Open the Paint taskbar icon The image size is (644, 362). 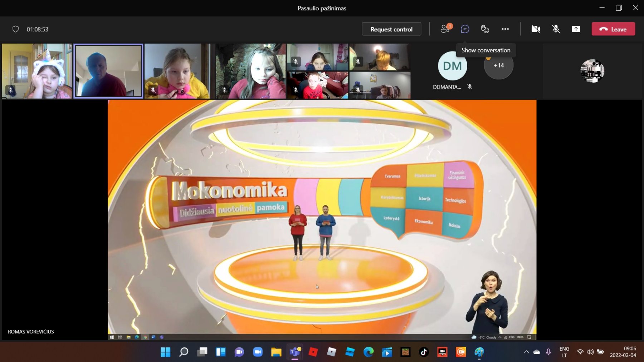click(479, 352)
